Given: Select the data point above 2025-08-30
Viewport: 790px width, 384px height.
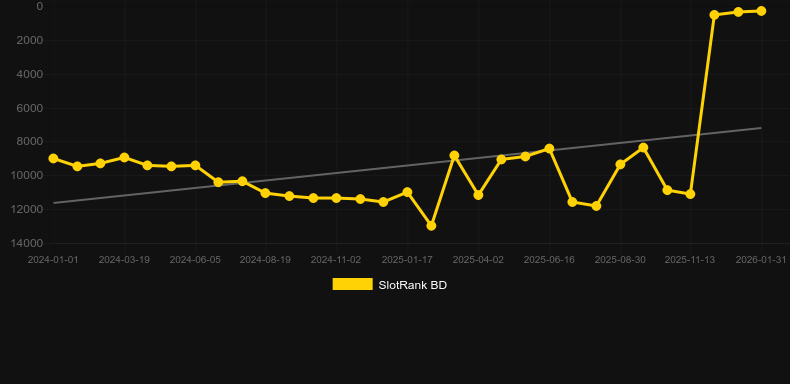Looking at the screenshot, I should pos(620,164).
